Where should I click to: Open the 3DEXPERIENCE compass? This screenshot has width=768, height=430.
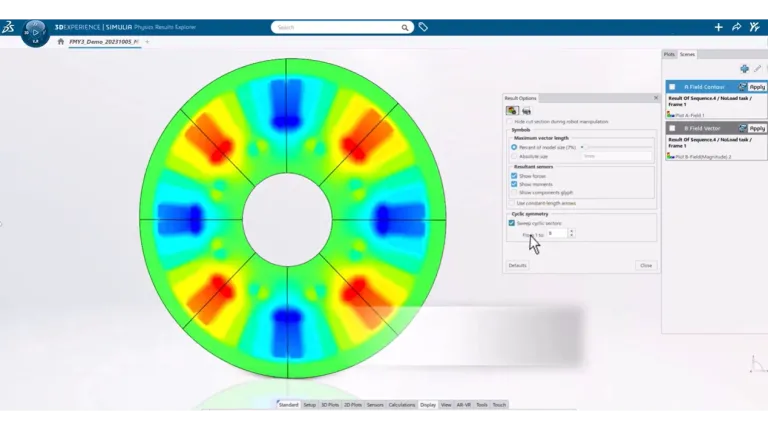pos(35,33)
